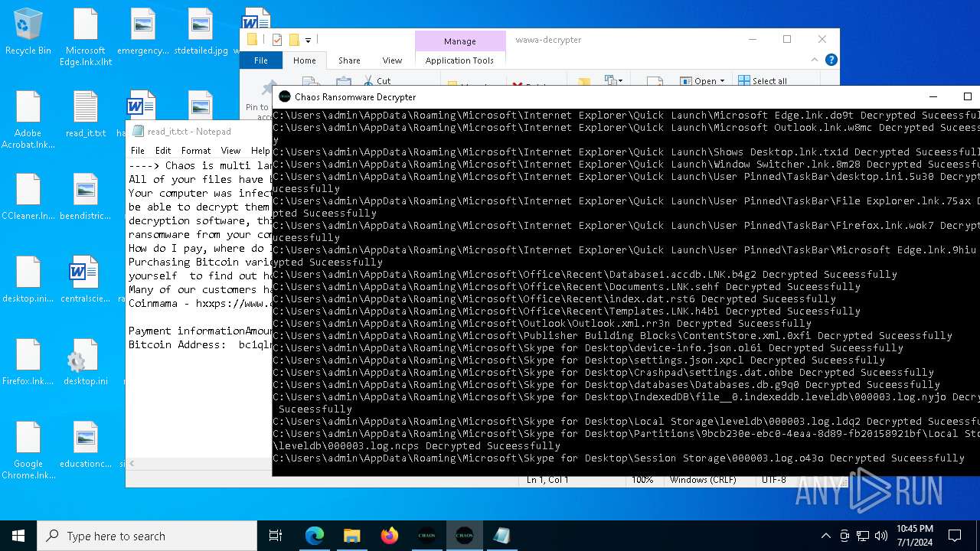Switch to first Chaos app in taskbar
980x551 pixels.
tap(426, 536)
